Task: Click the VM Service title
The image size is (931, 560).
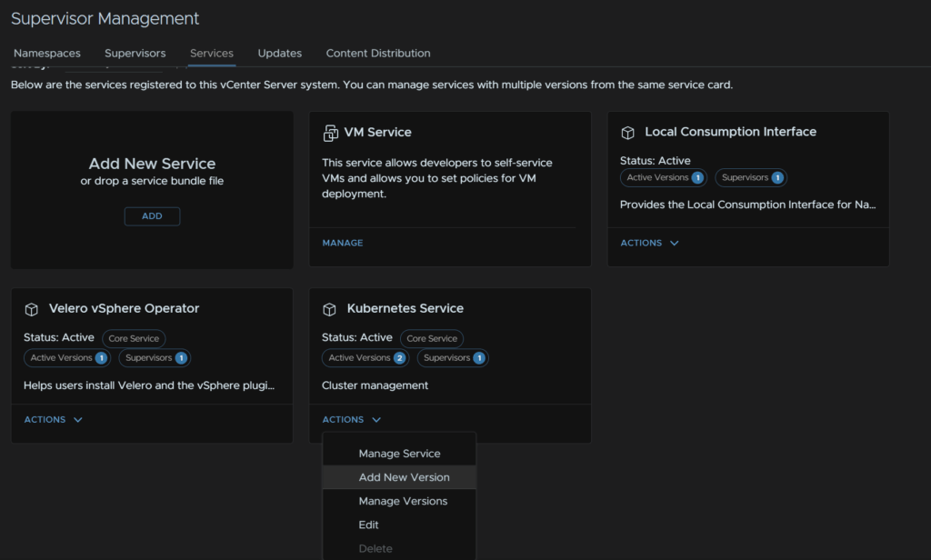Action: 377,133
